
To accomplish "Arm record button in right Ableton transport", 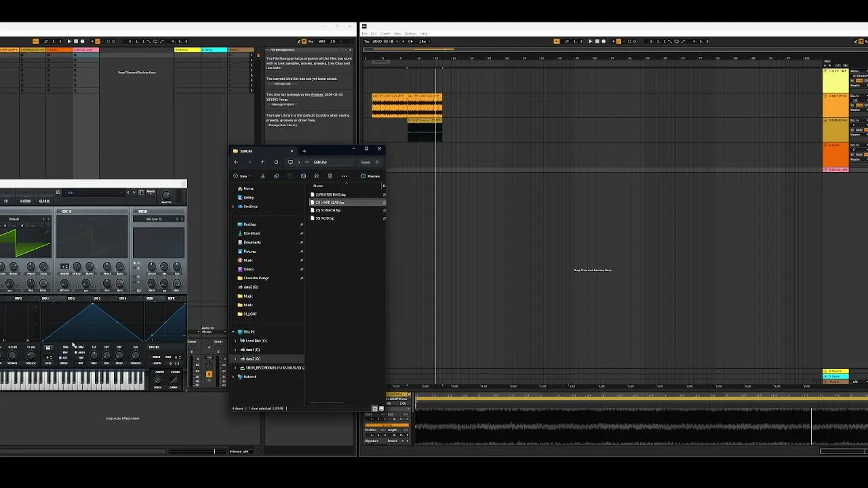I will click(x=604, y=41).
